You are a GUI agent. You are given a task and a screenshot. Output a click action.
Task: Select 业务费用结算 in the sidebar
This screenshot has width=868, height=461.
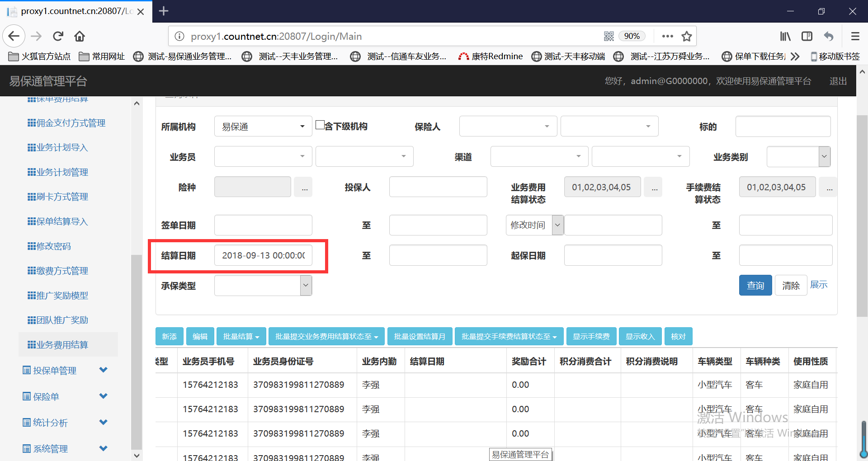62,345
